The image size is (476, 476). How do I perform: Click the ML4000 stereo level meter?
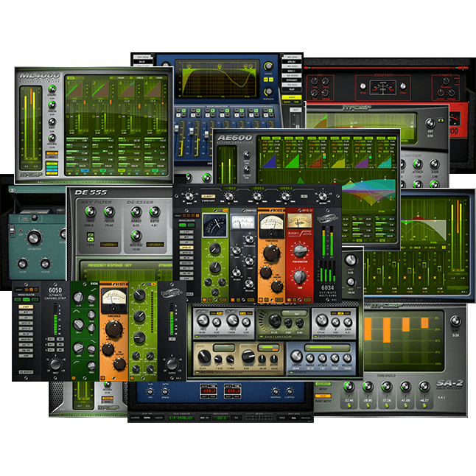31,127
